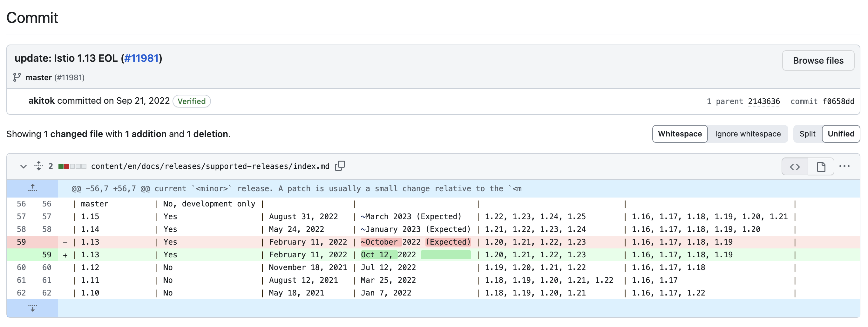The width and height of the screenshot is (868, 327).
Task: Open the master branch link
Action: pyautogui.click(x=39, y=78)
